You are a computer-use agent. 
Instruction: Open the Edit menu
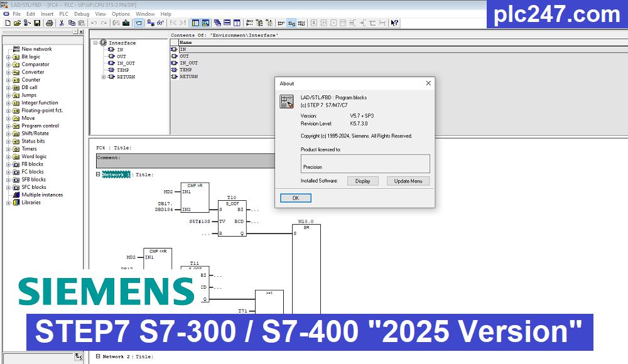(31, 14)
